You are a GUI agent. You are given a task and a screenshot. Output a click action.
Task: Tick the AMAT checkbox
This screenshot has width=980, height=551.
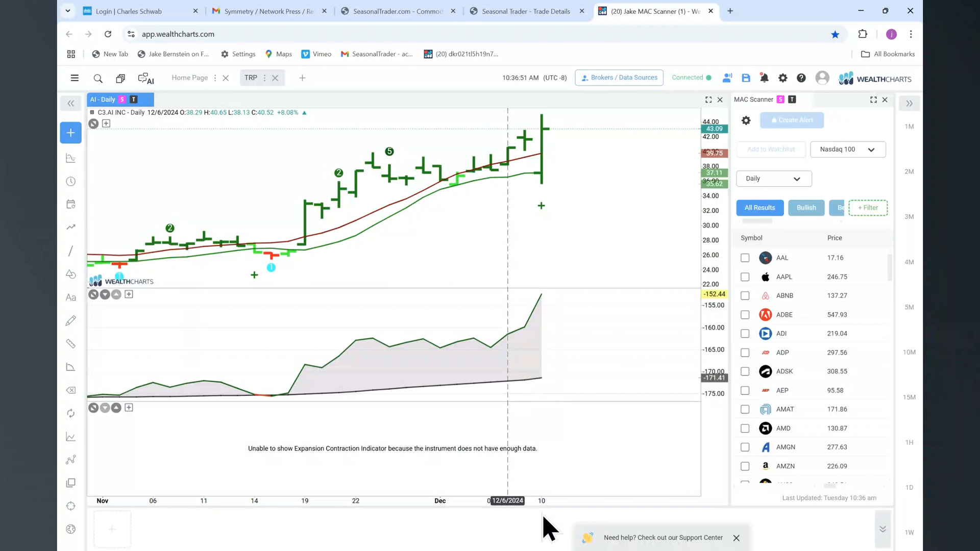point(745,409)
